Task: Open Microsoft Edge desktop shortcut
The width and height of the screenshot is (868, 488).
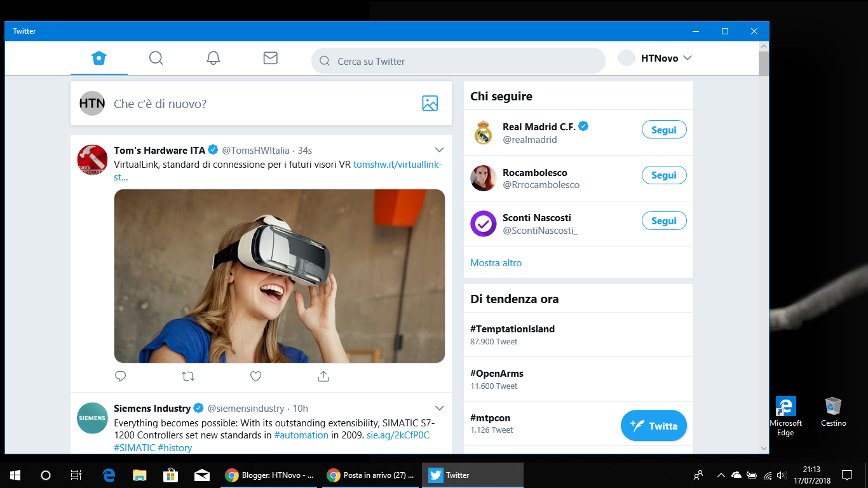Action: [x=786, y=417]
